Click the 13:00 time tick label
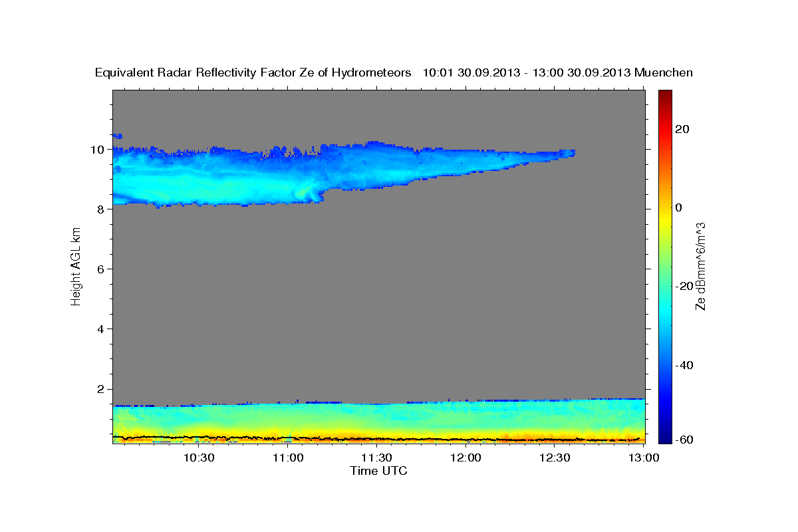 point(644,458)
